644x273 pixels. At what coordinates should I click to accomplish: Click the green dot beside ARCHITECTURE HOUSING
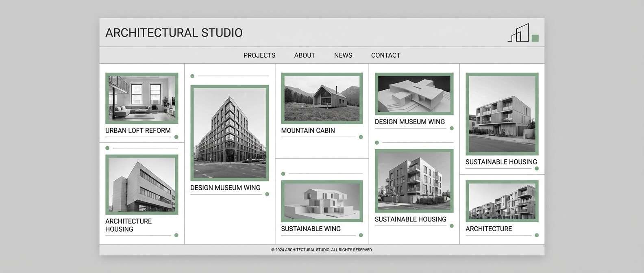tap(176, 235)
